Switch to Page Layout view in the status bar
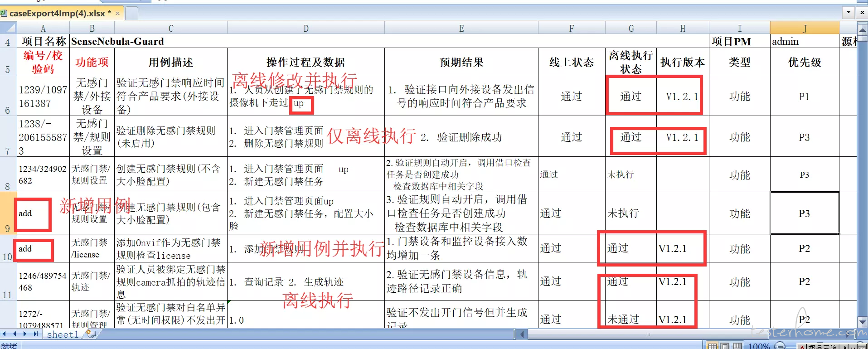The width and height of the screenshot is (868, 349). coord(725,346)
